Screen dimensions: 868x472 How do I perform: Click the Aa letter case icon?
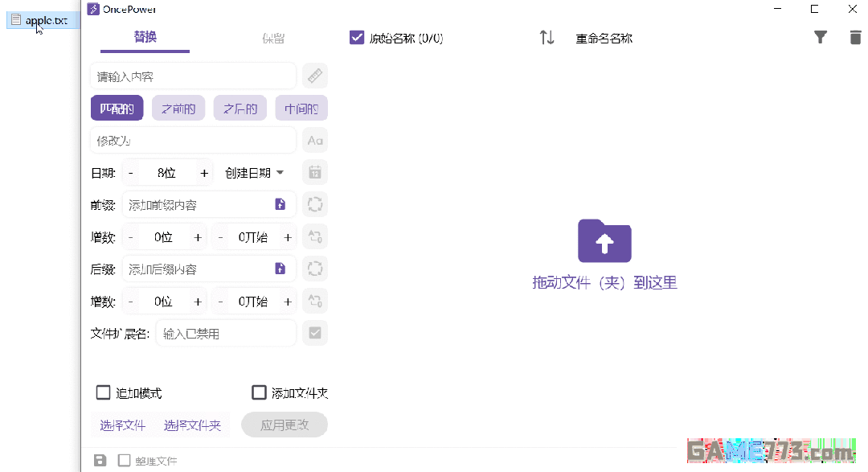point(314,140)
